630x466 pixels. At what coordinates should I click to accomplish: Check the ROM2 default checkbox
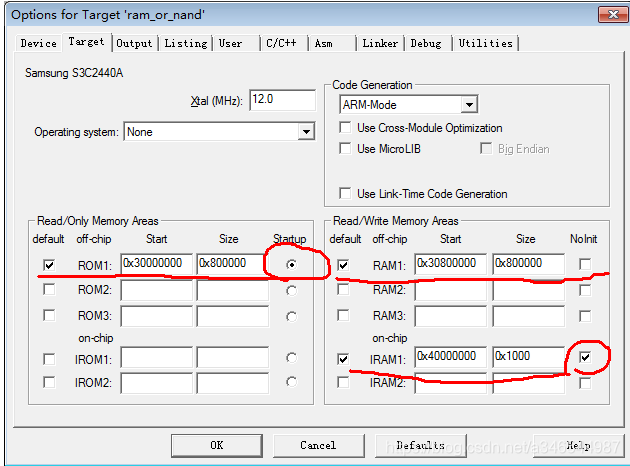[x=49, y=290]
